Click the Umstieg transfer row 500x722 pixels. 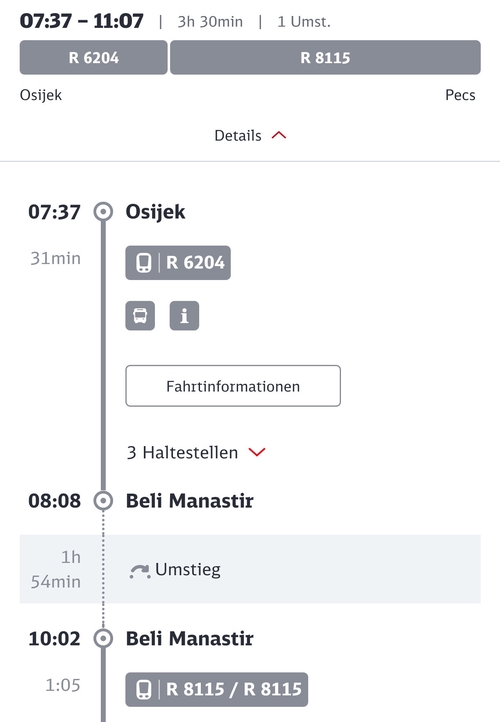click(x=250, y=569)
